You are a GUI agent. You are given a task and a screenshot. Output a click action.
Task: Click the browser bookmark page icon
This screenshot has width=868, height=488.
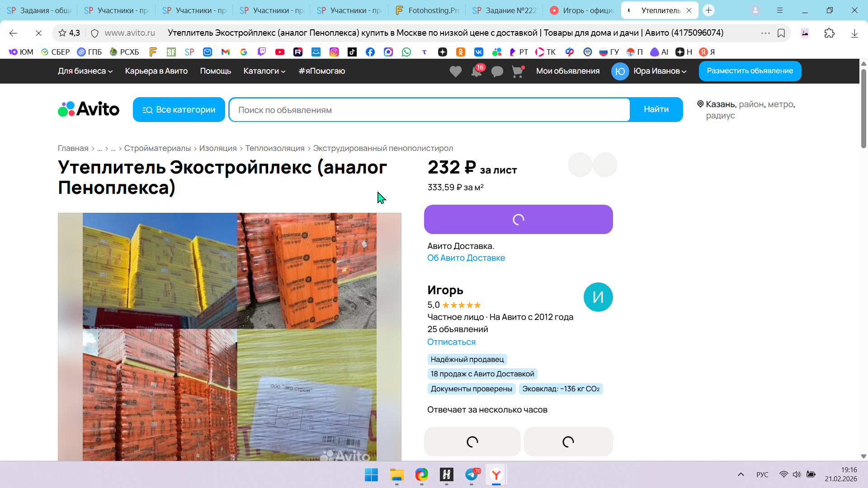[781, 33]
